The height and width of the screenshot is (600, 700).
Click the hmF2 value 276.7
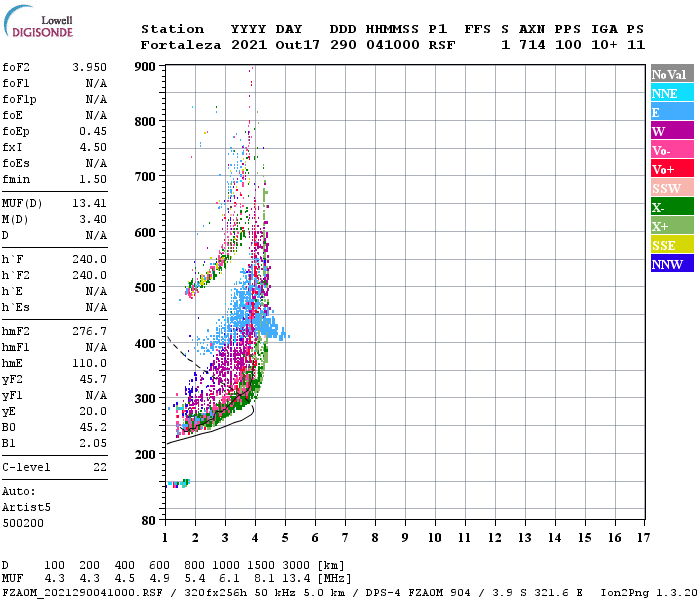coord(90,331)
